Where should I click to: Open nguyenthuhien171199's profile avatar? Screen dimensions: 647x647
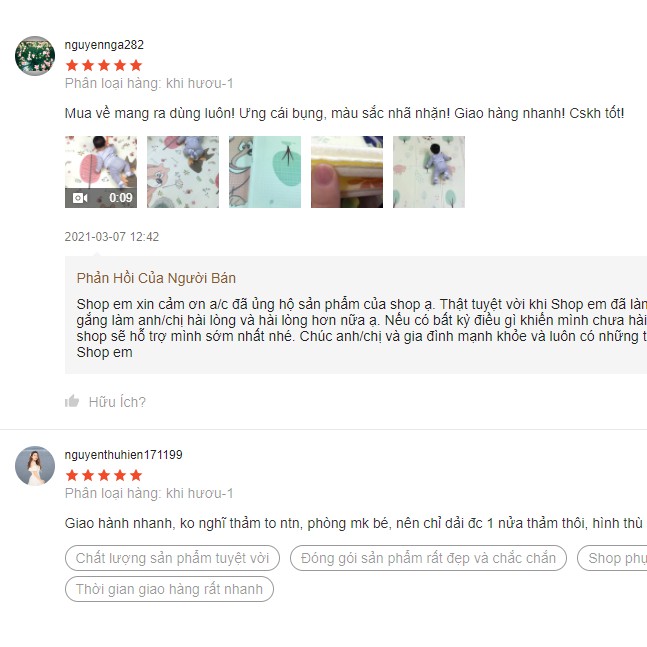pyautogui.click(x=35, y=466)
